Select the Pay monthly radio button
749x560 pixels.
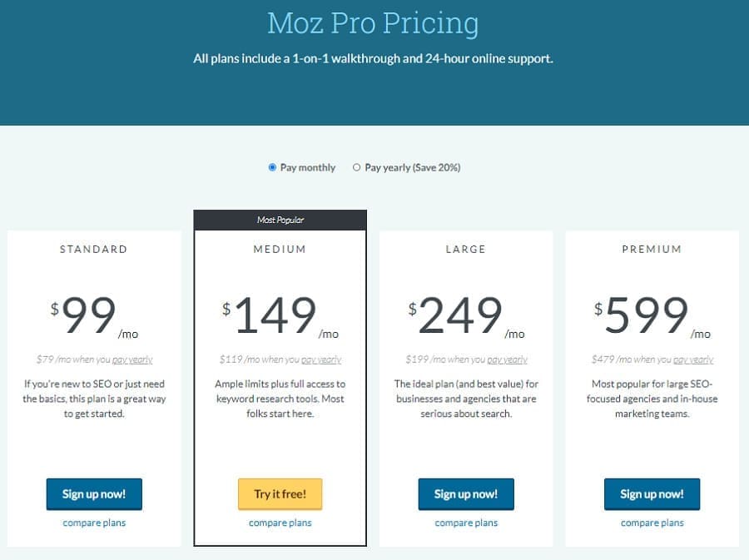273,167
